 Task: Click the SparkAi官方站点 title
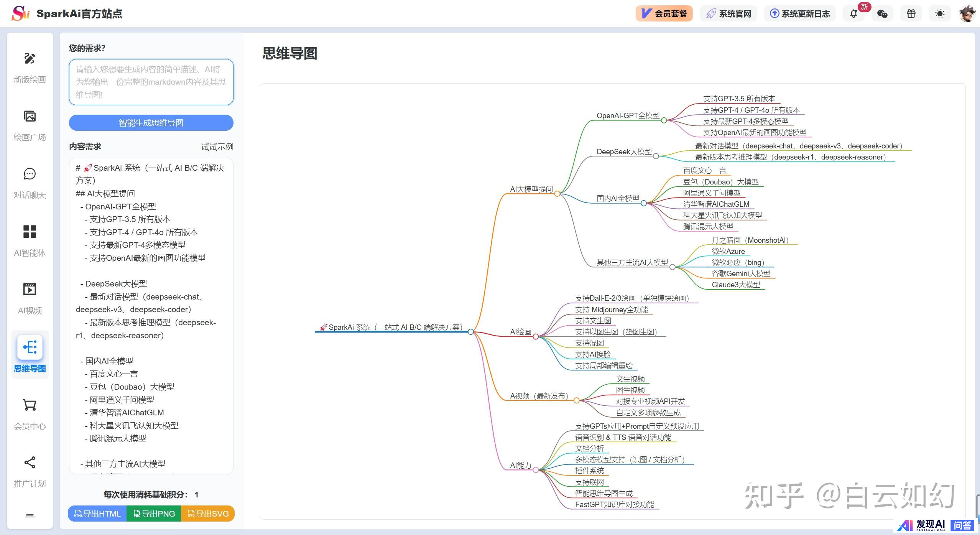(79, 14)
